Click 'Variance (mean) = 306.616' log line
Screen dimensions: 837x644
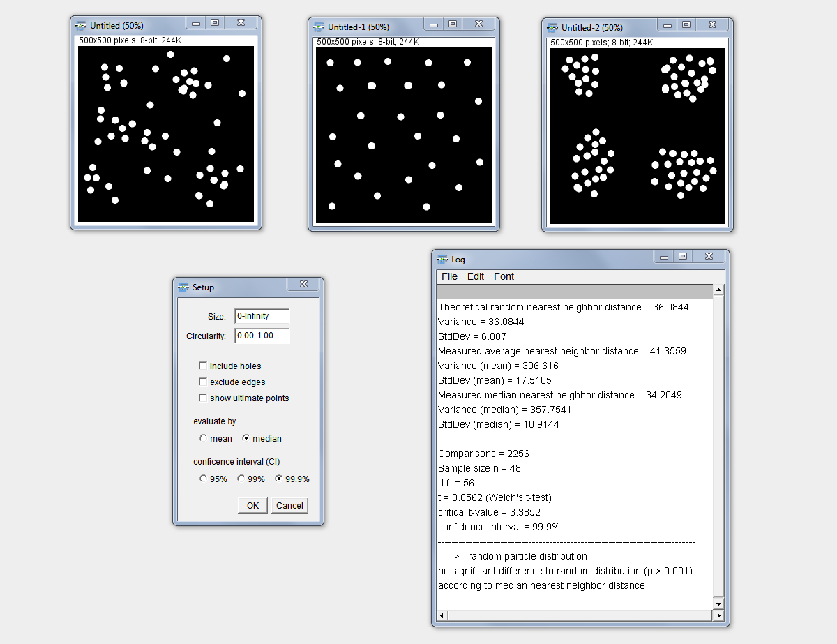(498, 366)
